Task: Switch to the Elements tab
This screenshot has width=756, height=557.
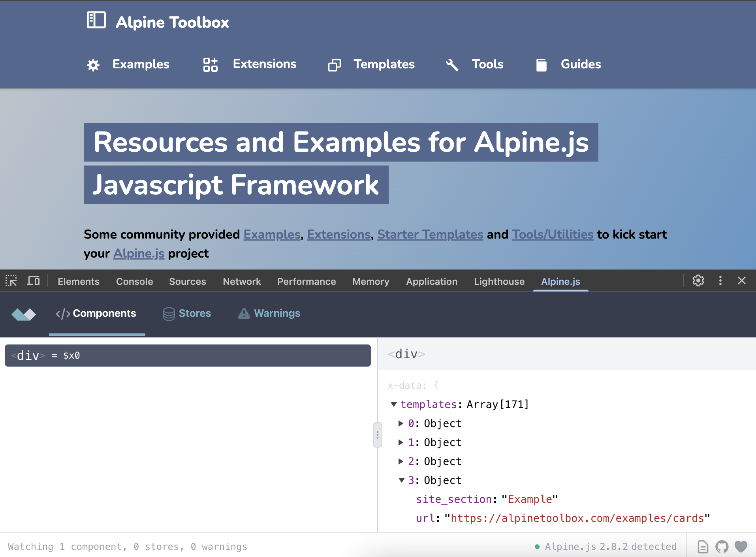Action: (x=79, y=281)
